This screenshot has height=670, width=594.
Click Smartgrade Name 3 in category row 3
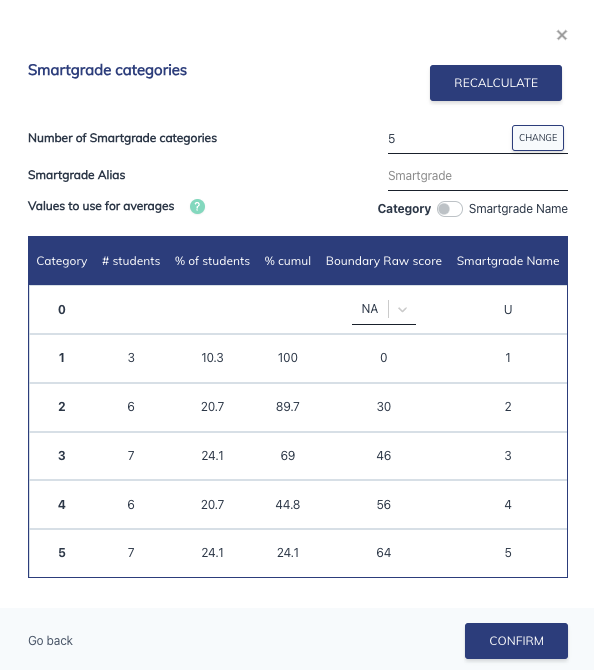(x=508, y=455)
